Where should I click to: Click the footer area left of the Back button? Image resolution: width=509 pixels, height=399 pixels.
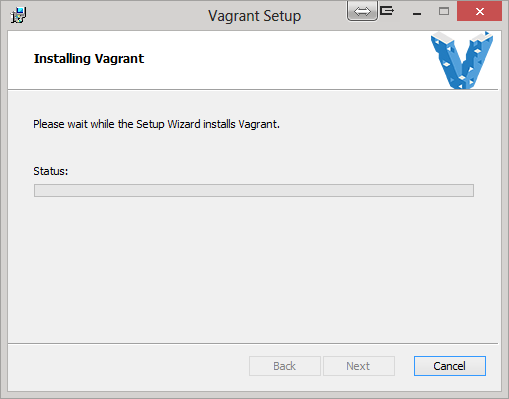[128, 366]
